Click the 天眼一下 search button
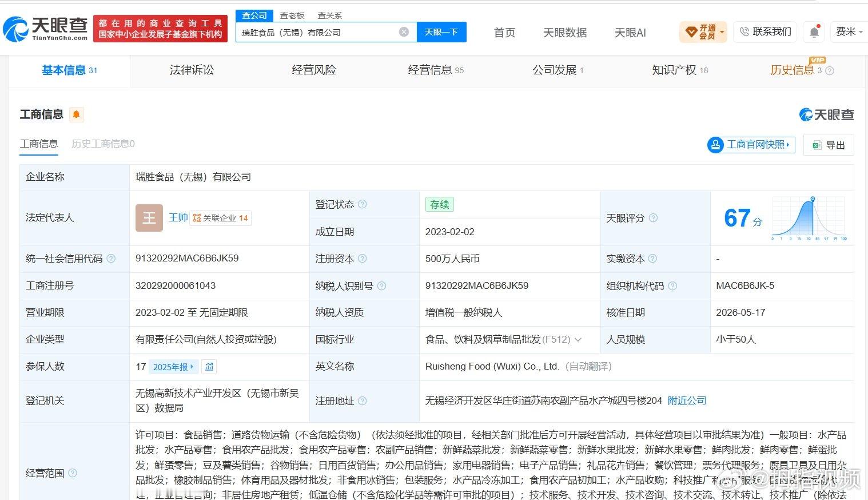 pyautogui.click(x=441, y=32)
